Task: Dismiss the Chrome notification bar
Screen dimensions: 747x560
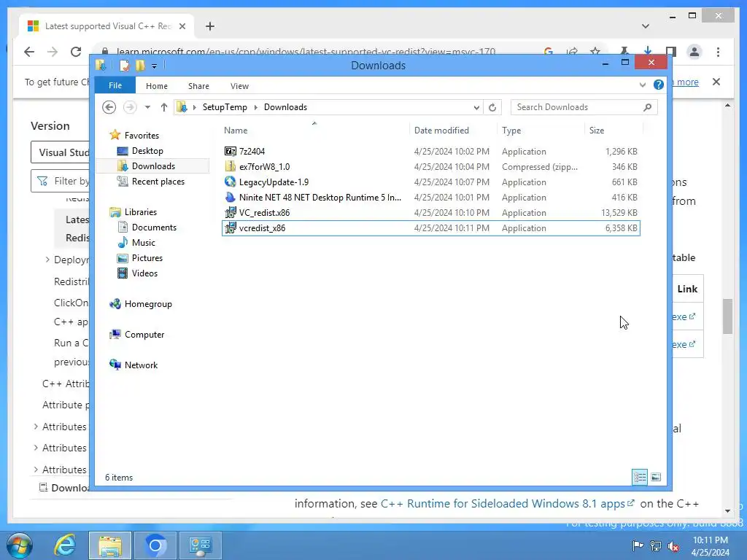Action: [x=716, y=82]
